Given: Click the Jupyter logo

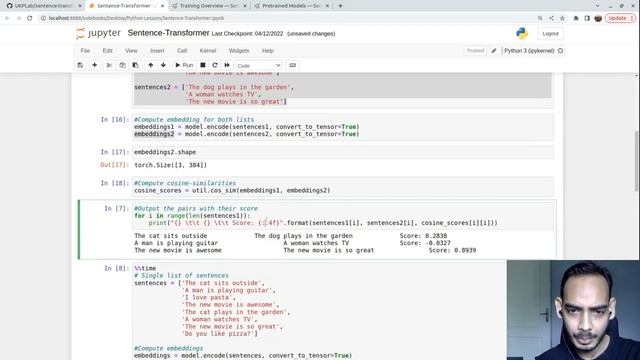Looking at the screenshot, I should 98,33.
